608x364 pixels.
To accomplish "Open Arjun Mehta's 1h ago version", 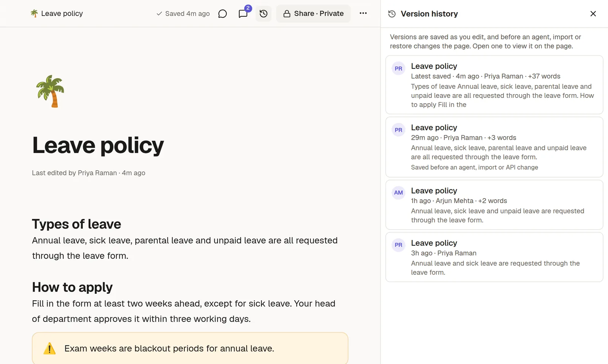I will pyautogui.click(x=494, y=205).
